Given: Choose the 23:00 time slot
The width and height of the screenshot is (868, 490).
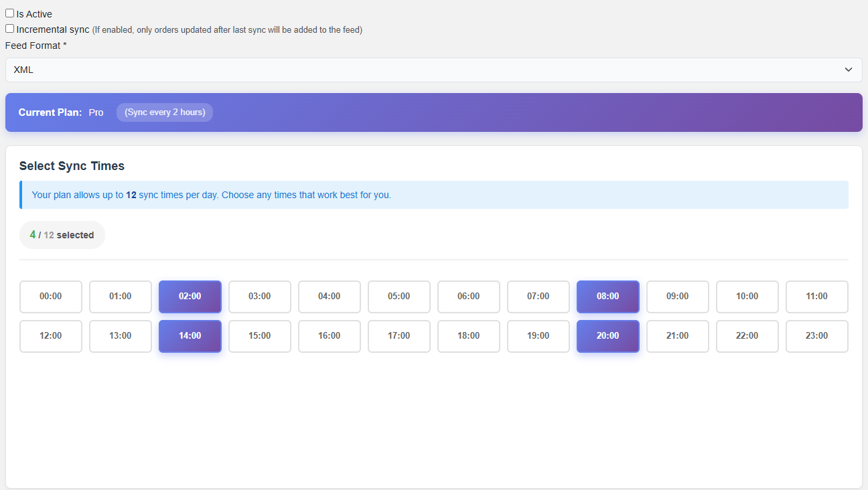Looking at the screenshot, I should pyautogui.click(x=816, y=336).
